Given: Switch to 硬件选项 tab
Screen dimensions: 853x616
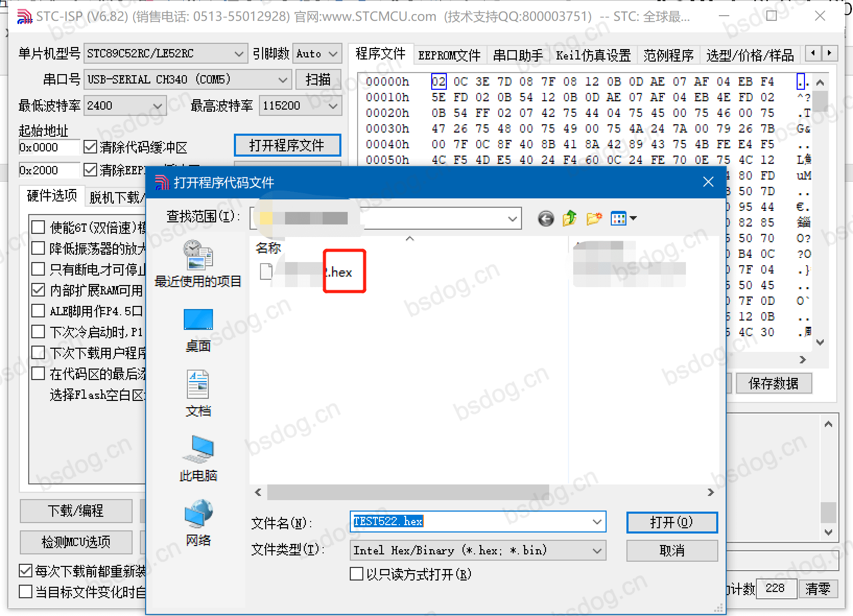Looking at the screenshot, I should point(52,196).
